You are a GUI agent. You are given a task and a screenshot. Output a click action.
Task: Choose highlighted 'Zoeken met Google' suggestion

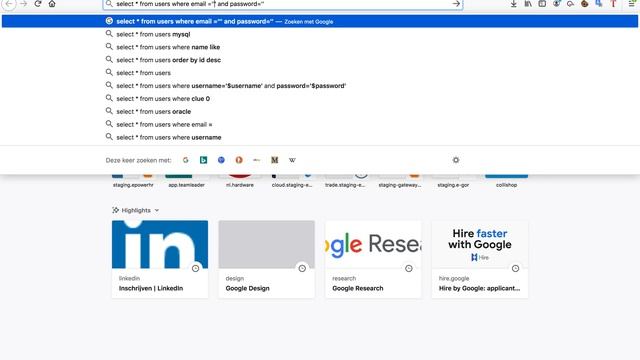(320, 21)
